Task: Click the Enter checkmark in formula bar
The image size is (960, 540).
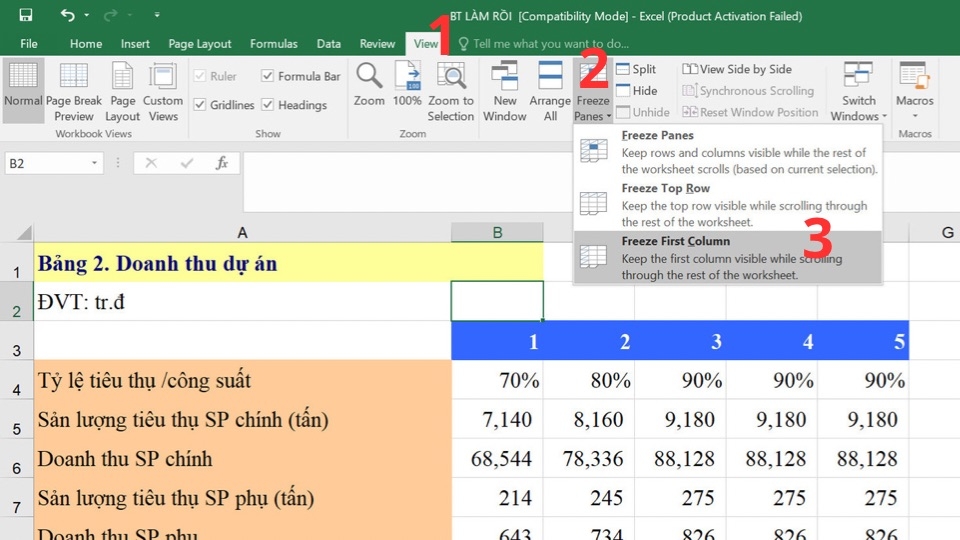Action: (187, 163)
